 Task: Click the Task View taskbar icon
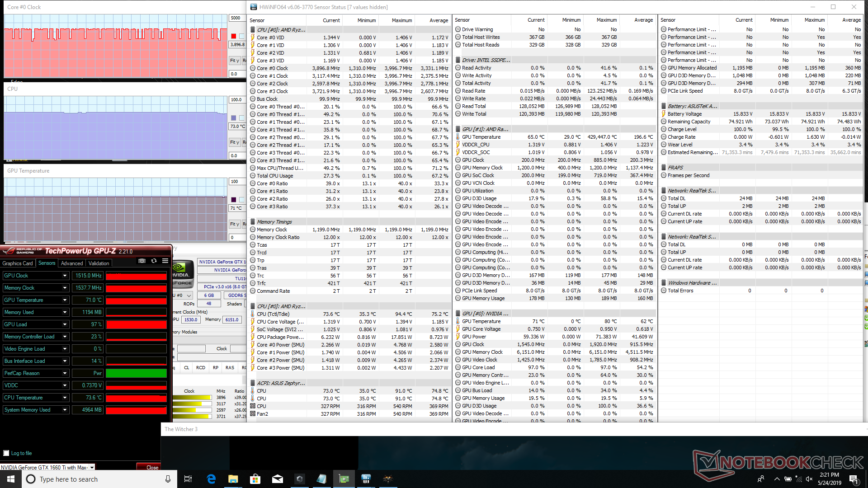(188, 479)
